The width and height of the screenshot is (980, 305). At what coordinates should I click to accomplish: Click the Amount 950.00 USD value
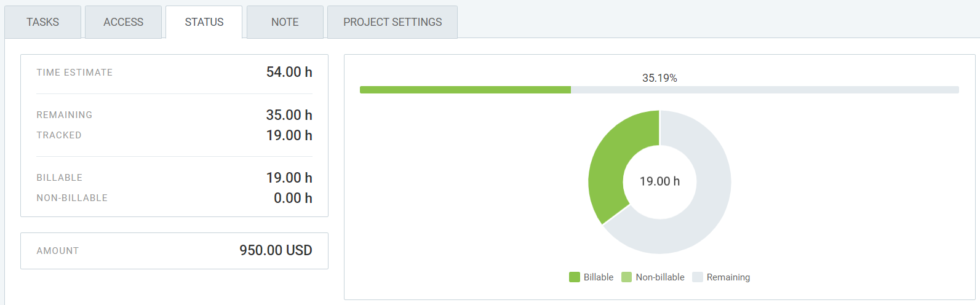coord(276,250)
